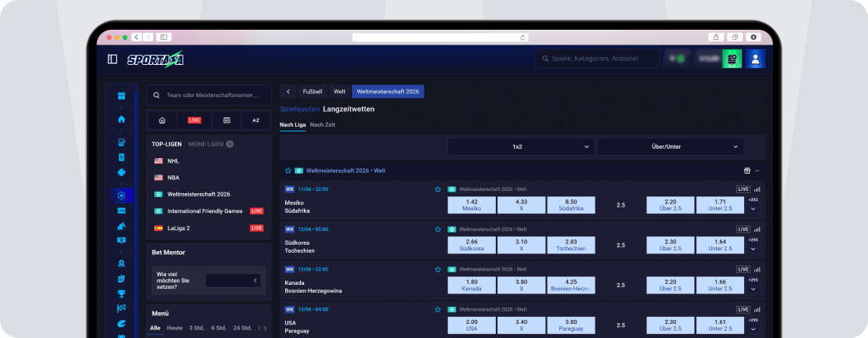Viewport: 868px width, 338px height.
Task: Expand +293 more markets for Mexiko match
Action: 753,205
